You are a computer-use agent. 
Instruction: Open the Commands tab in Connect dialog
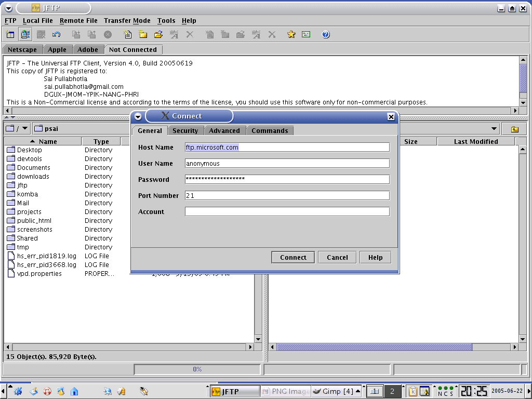(270, 130)
